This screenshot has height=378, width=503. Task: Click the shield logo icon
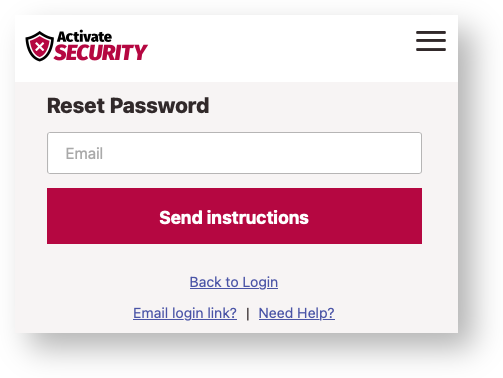pos(40,46)
